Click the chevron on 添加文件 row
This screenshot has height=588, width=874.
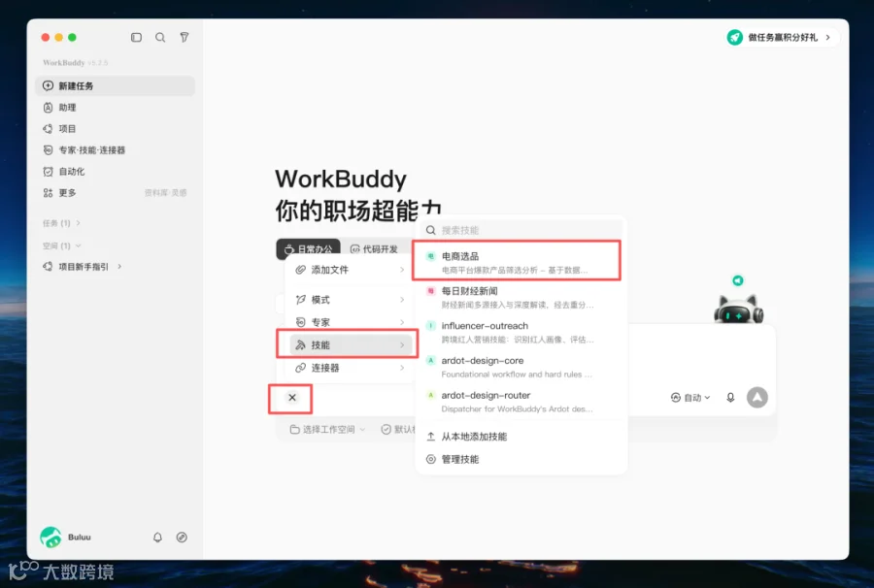click(x=402, y=270)
